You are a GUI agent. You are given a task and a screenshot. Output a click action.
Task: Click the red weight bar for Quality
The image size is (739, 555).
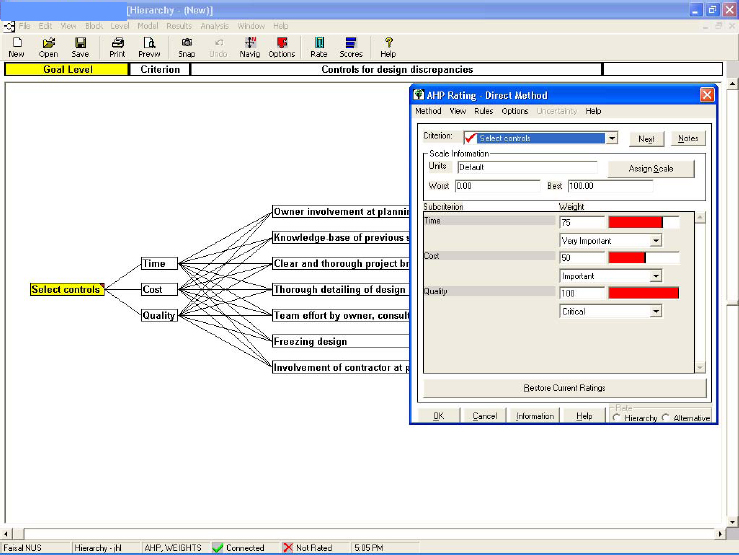coord(644,293)
